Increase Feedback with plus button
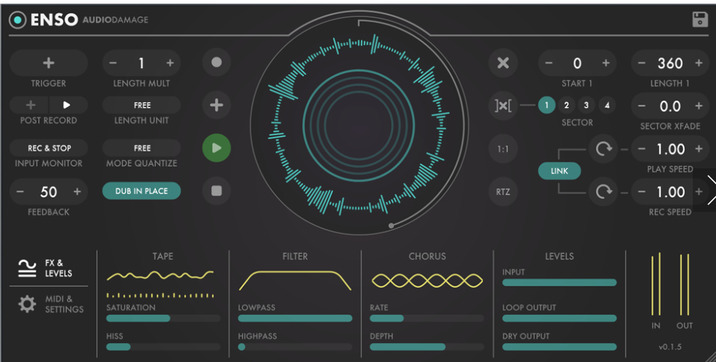The image size is (716, 362). (x=77, y=192)
